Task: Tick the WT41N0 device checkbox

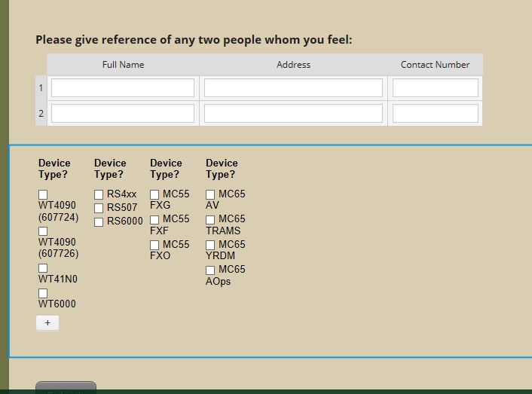Action: [43, 268]
